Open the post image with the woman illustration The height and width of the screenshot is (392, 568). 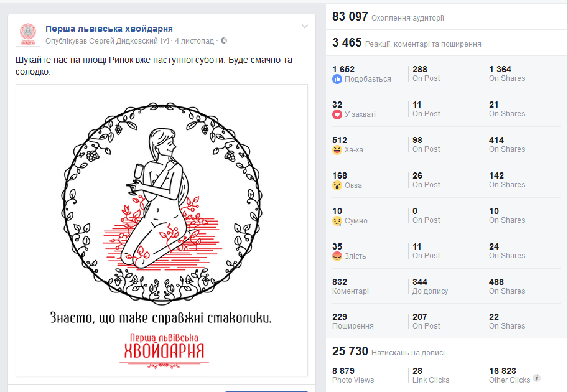point(162,230)
